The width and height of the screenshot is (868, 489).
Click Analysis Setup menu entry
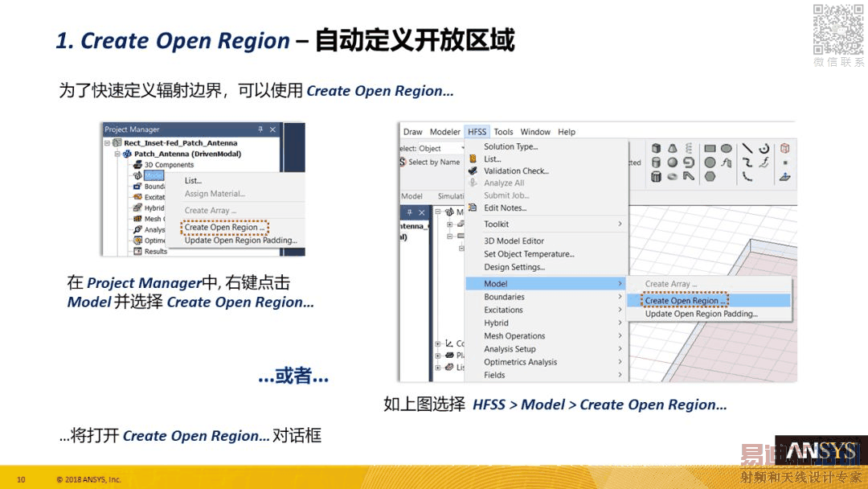[510, 349]
